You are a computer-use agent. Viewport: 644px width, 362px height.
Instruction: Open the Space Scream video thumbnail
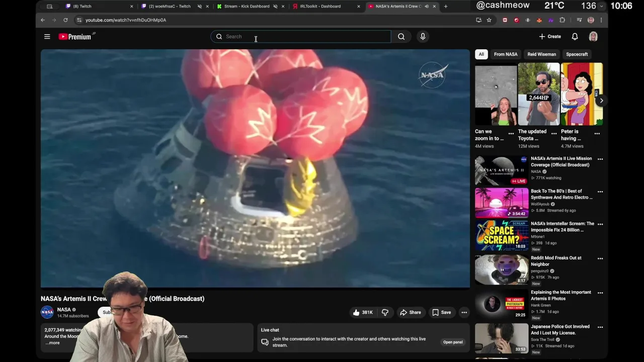[502, 235]
